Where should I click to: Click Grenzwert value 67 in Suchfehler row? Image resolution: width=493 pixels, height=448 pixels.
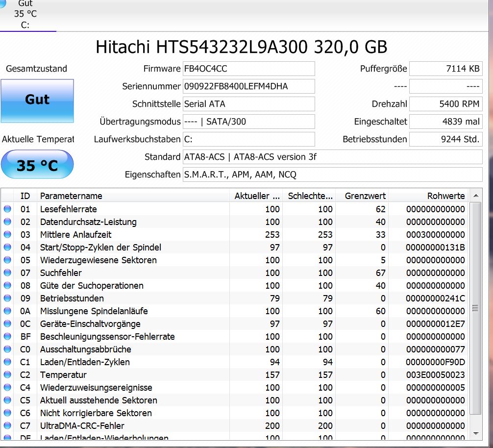coord(380,273)
